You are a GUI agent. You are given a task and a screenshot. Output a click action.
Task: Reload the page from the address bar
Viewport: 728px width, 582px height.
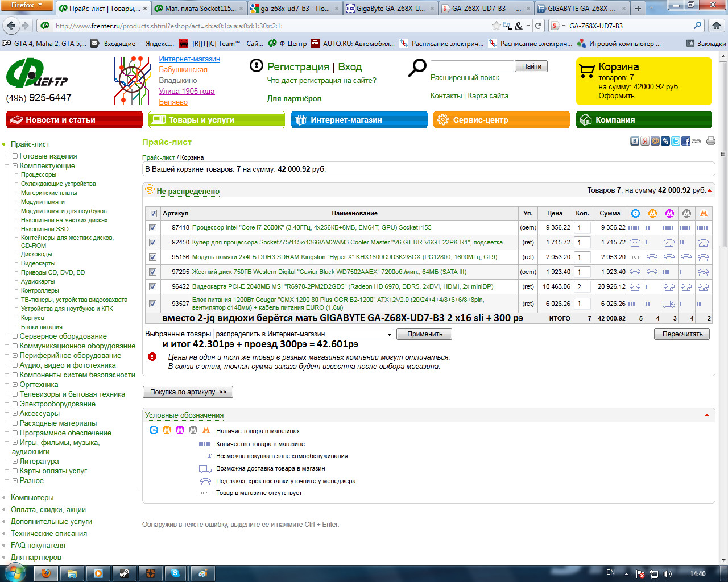tap(538, 26)
